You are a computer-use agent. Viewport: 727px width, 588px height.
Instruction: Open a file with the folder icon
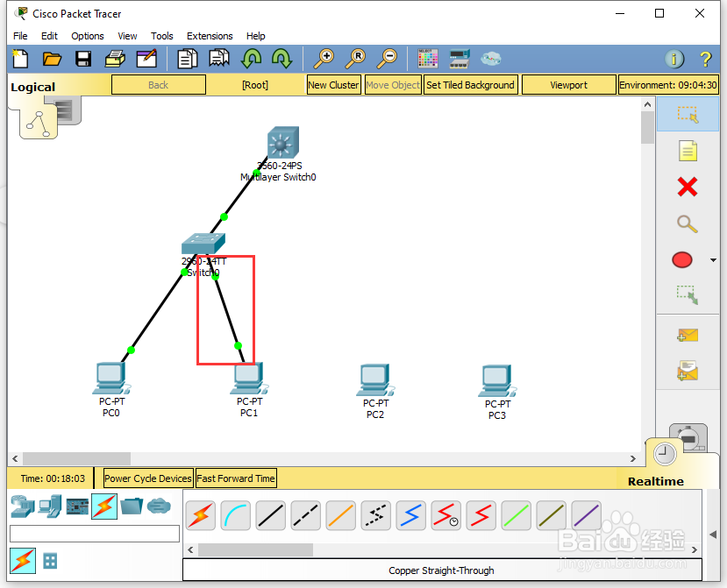coord(52,59)
